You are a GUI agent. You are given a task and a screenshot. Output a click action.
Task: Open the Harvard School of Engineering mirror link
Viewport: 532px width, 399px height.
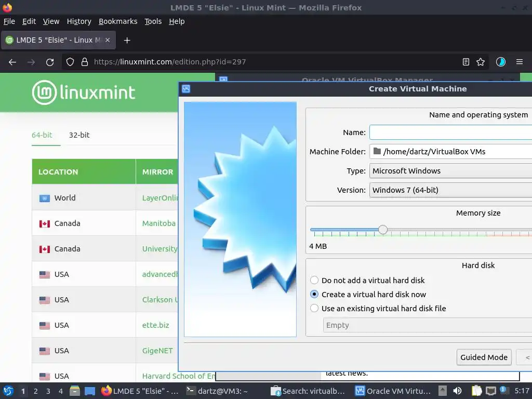pyautogui.click(x=179, y=376)
